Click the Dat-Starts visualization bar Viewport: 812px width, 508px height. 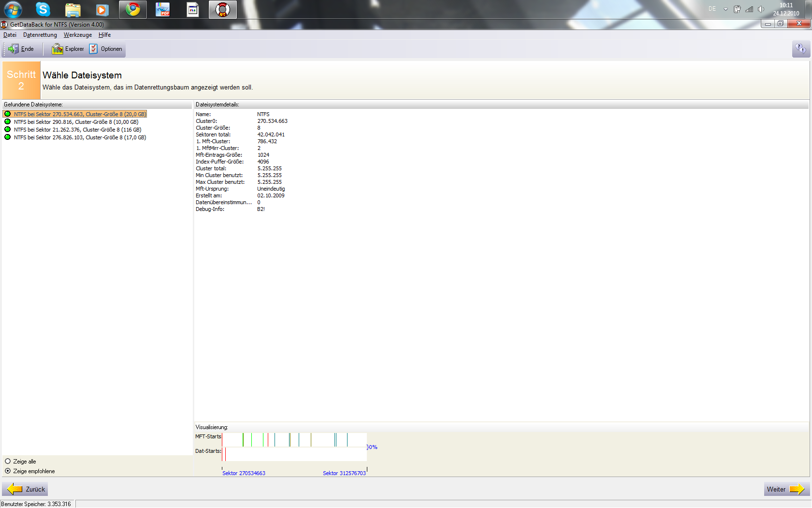(x=294, y=454)
